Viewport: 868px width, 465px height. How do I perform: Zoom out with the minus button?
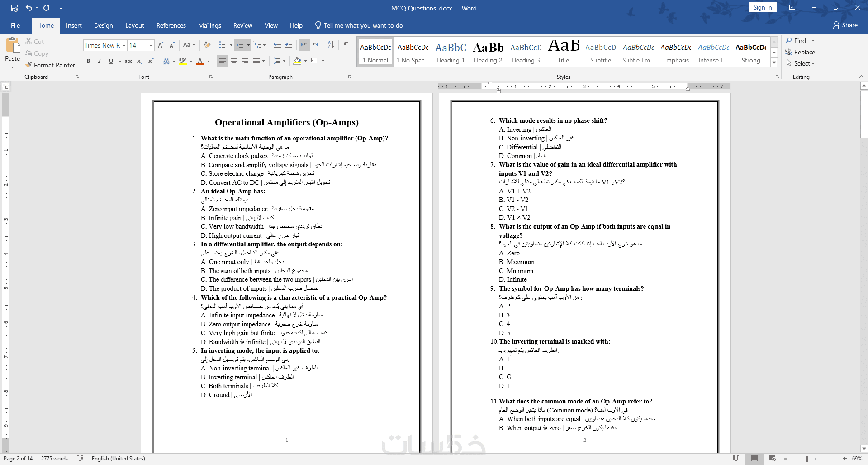pyautogui.click(x=786, y=459)
